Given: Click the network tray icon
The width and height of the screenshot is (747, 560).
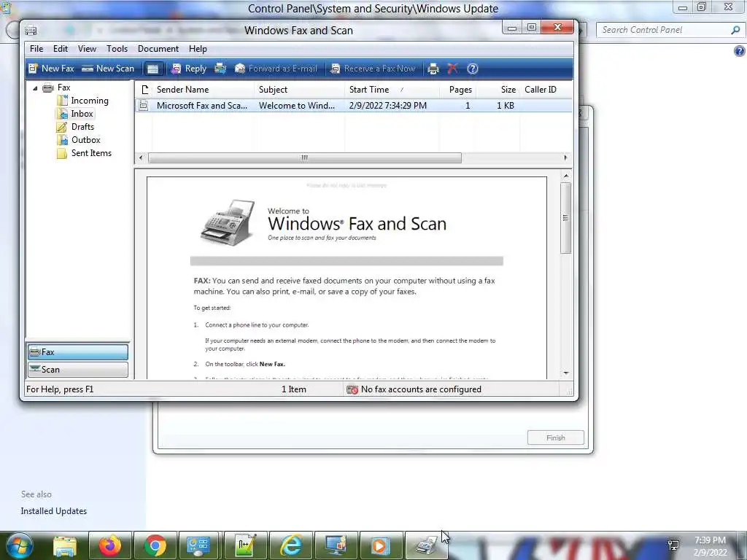Looking at the screenshot, I should click(673, 545).
